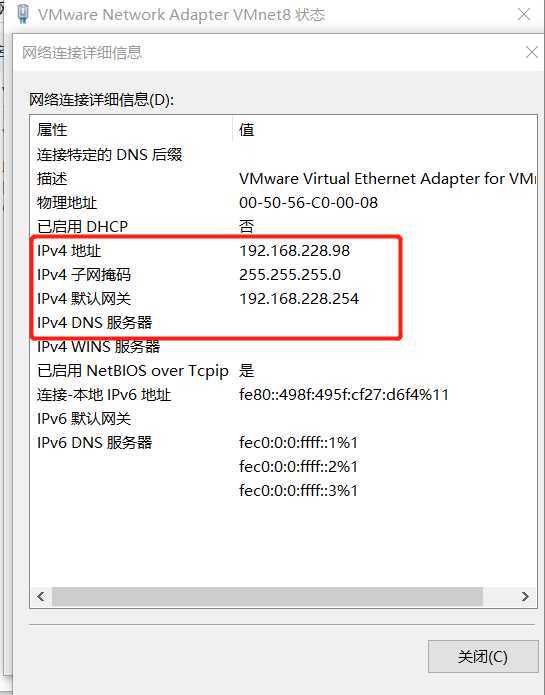Select the IPv4 地址 row

coord(284,251)
